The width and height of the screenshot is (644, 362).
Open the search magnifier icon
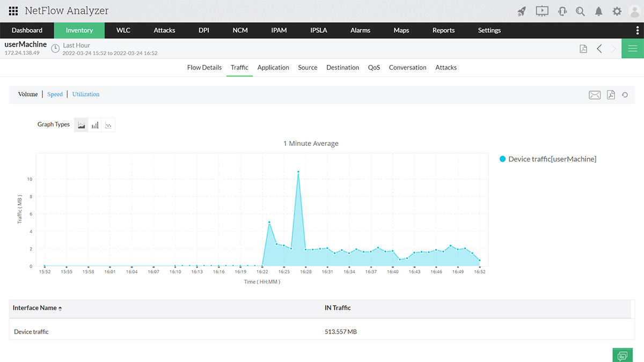580,11
